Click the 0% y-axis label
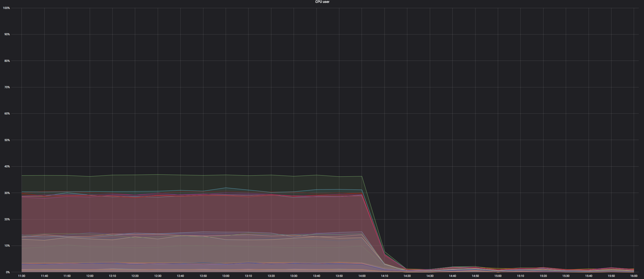 [7, 272]
